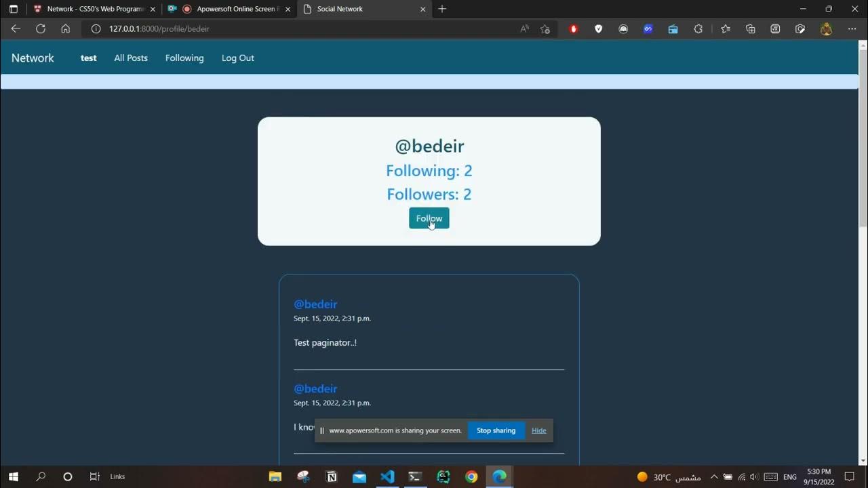
Task: Open Visual Studio Code from taskbar
Action: (387, 476)
